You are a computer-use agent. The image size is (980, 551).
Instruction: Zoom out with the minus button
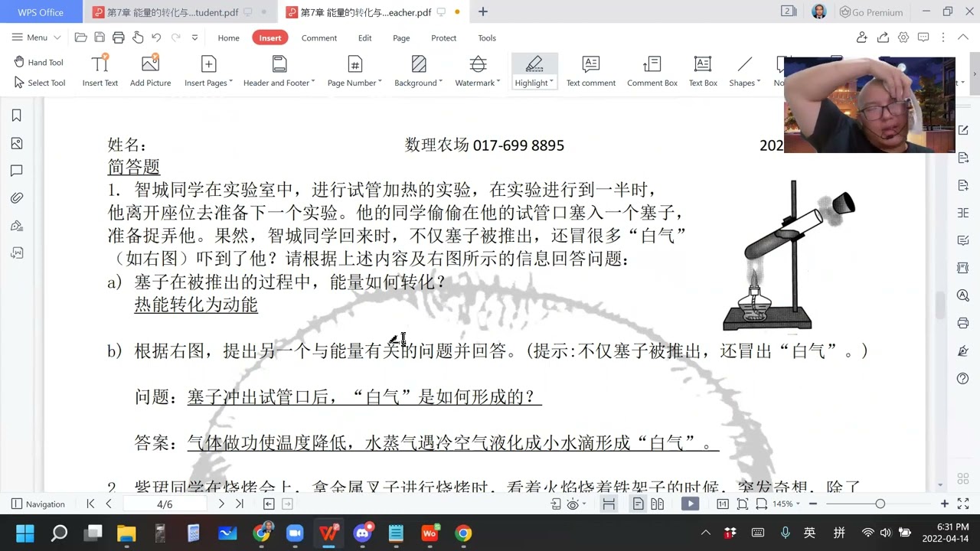point(813,504)
